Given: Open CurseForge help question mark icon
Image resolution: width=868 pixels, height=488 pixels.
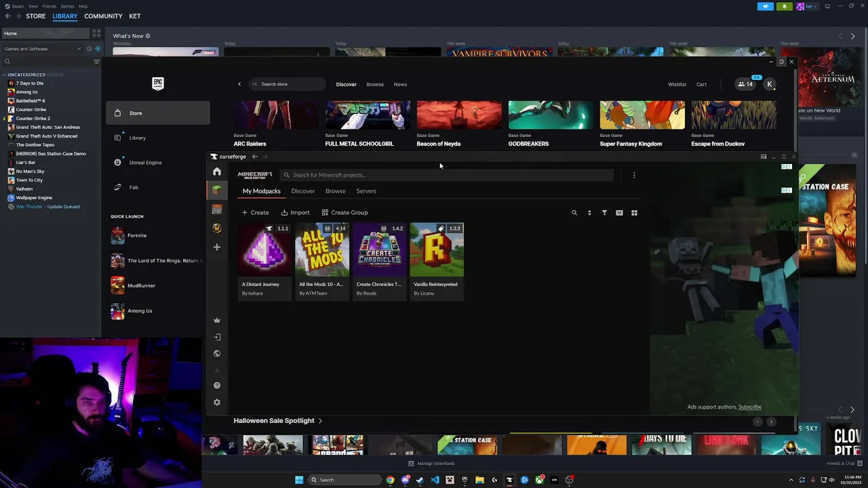Looking at the screenshot, I should click(x=217, y=385).
